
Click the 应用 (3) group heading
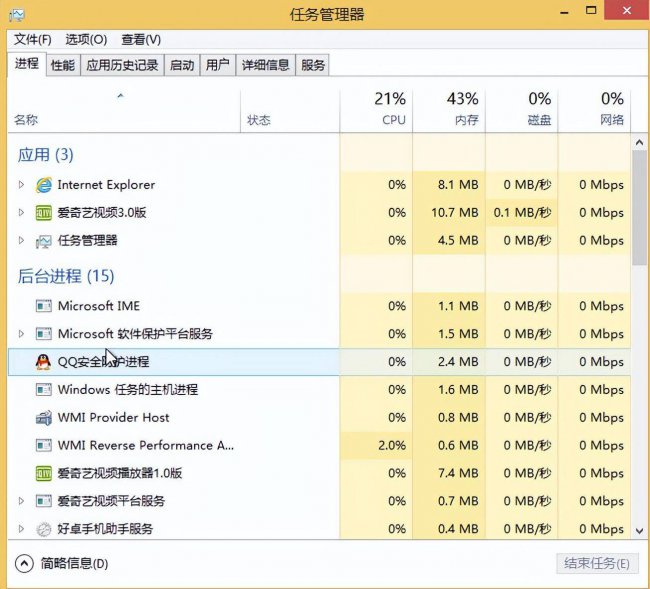click(46, 155)
